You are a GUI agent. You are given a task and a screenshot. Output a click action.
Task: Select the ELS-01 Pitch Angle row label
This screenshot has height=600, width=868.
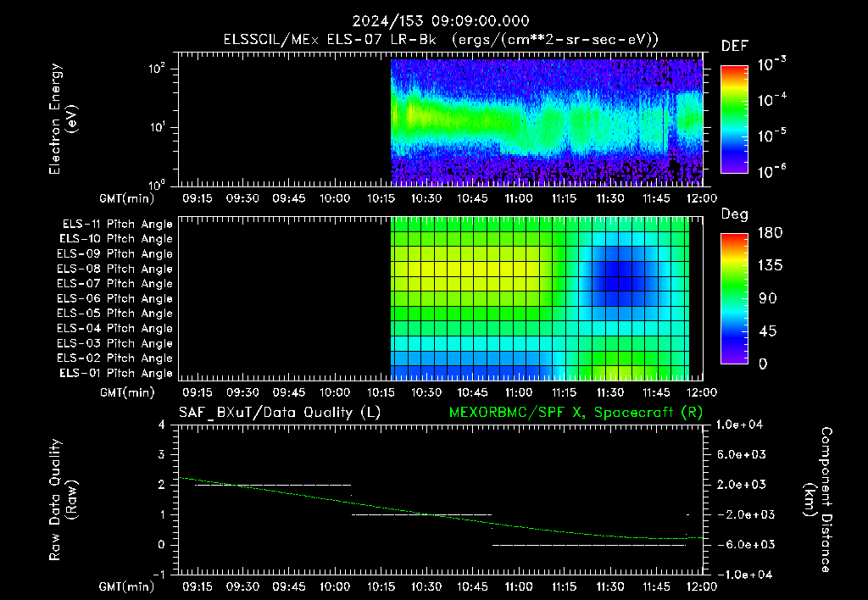coord(115,373)
